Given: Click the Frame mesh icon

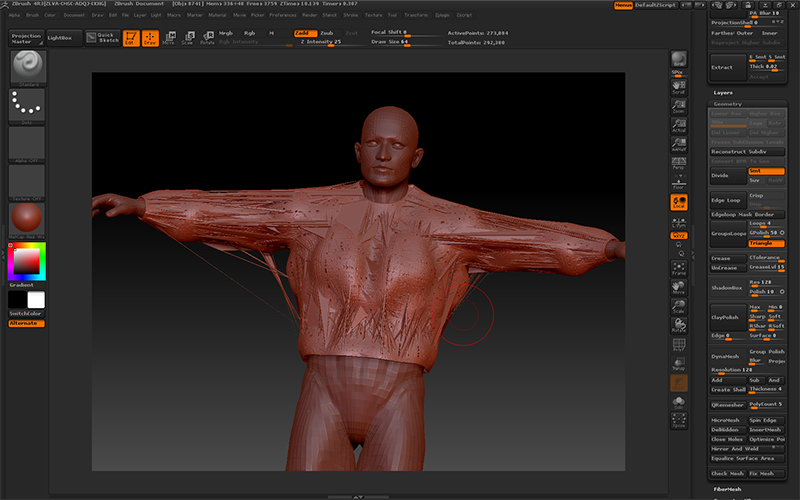Looking at the screenshot, I should [679, 268].
